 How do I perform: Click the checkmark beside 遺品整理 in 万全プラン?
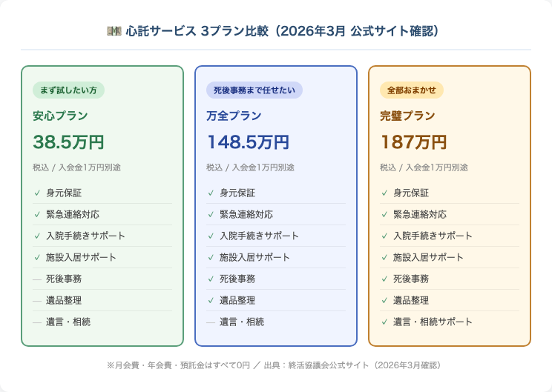211,300
